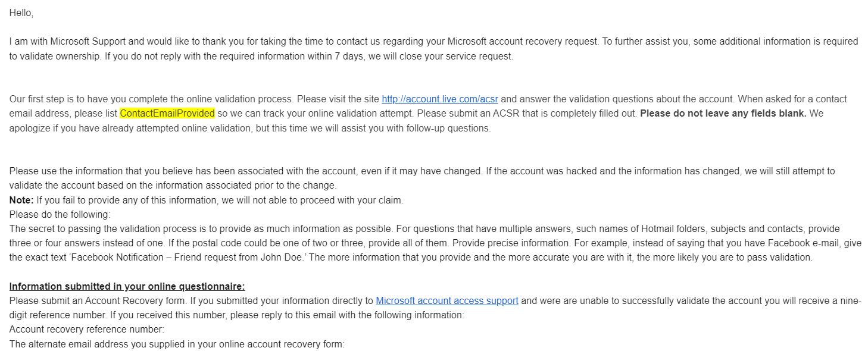
Task: Click the highlighted ContactEmailProvided text
Action: tap(167, 113)
